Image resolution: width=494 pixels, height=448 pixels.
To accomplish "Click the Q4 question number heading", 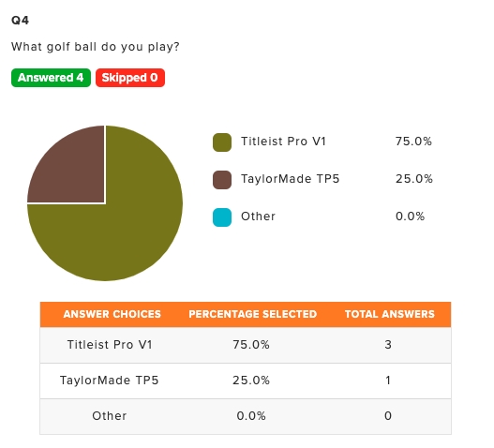I will click(21, 21).
